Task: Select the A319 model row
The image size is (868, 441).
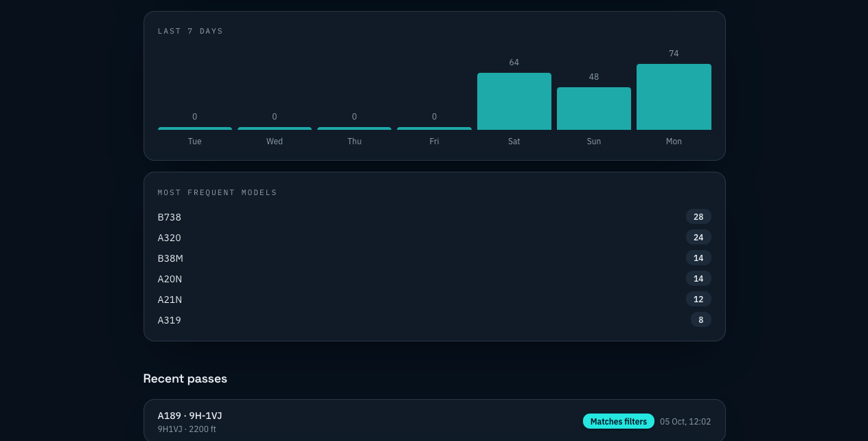Action: click(x=435, y=320)
